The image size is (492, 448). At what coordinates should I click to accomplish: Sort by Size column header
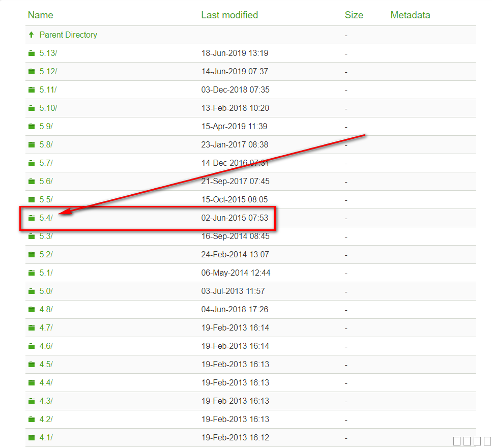[354, 15]
